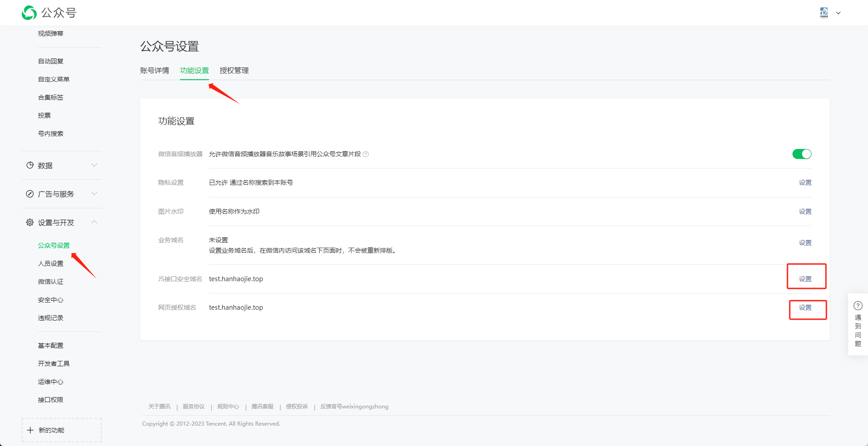Open the 服务协议 footer link
868x446 pixels.
pyautogui.click(x=194, y=407)
